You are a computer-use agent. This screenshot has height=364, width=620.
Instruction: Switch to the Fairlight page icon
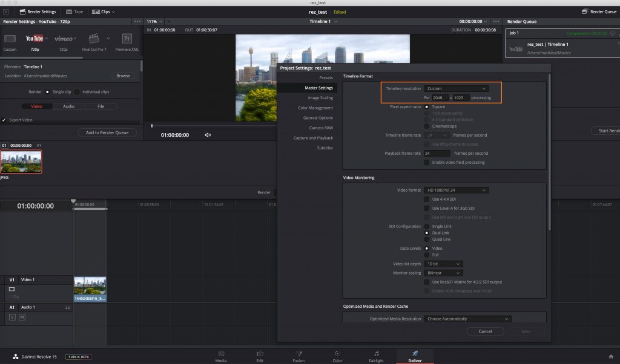pyautogui.click(x=376, y=353)
